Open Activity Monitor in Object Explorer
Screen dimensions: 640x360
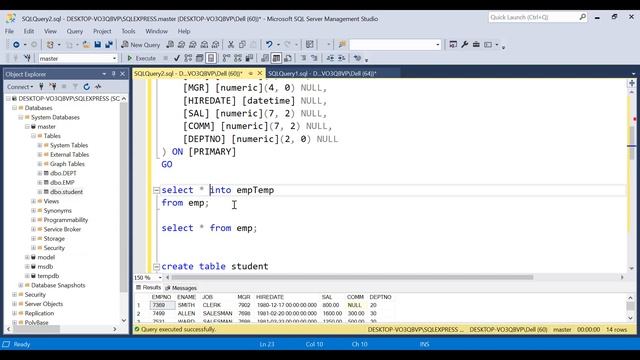coord(98,87)
